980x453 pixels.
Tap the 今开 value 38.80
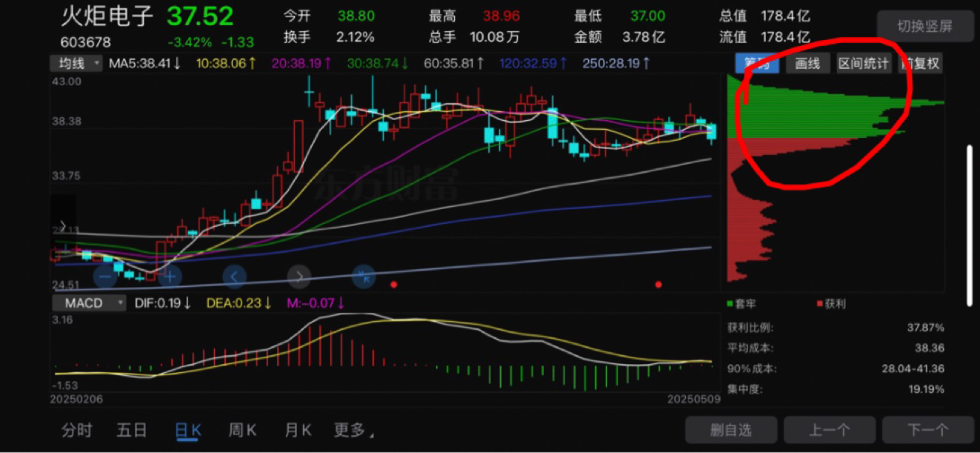(356, 16)
